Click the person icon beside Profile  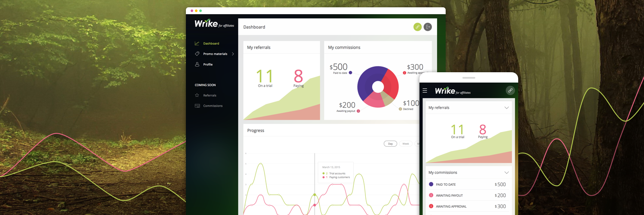pyautogui.click(x=197, y=64)
